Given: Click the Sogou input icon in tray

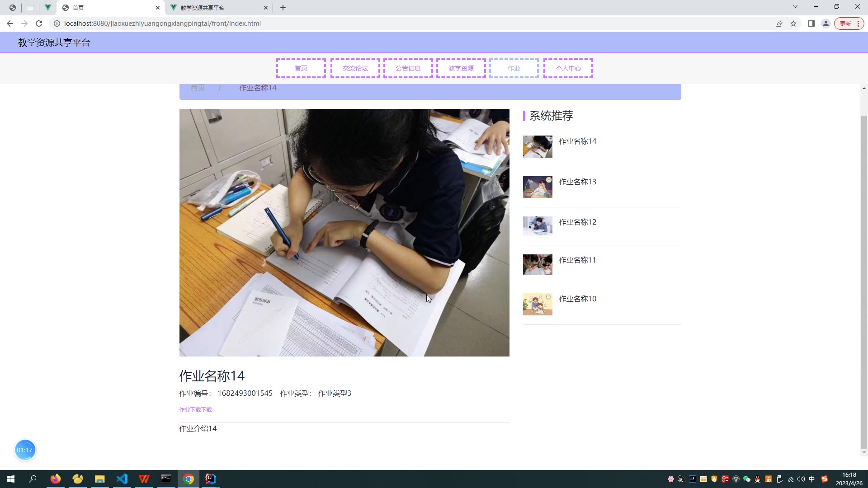Looking at the screenshot, I should pyautogui.click(x=825, y=479).
